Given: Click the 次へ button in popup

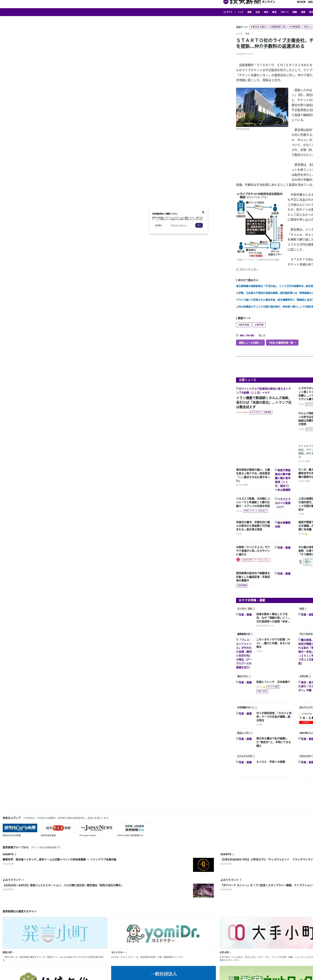Looking at the screenshot, I should coord(199,225).
